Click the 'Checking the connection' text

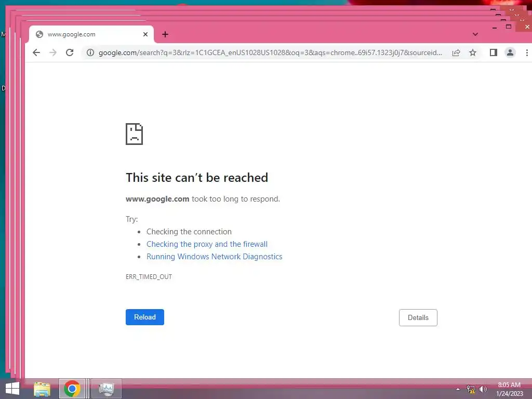coord(189,231)
